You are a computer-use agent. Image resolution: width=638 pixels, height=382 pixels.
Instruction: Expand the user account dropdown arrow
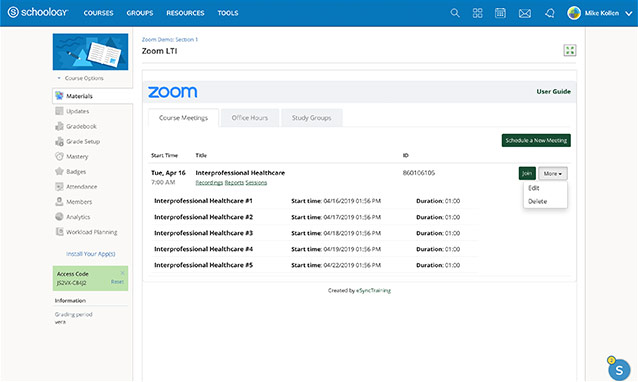[629, 13]
